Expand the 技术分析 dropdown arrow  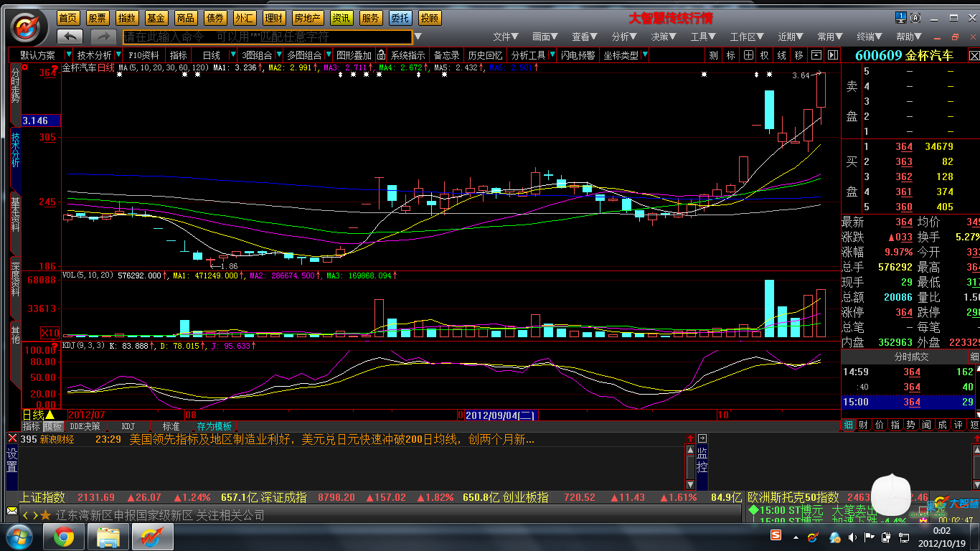[119, 55]
